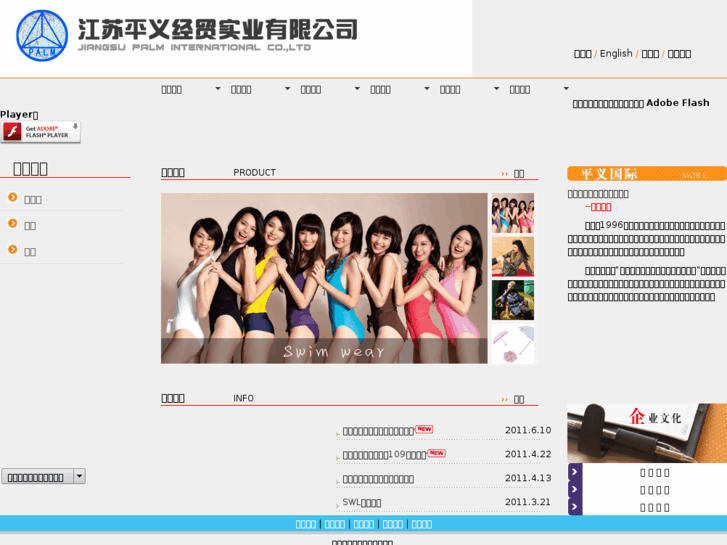727x545 pixels.
Task: Click orange arrow icon of third sidebar category
Action: 13,249
